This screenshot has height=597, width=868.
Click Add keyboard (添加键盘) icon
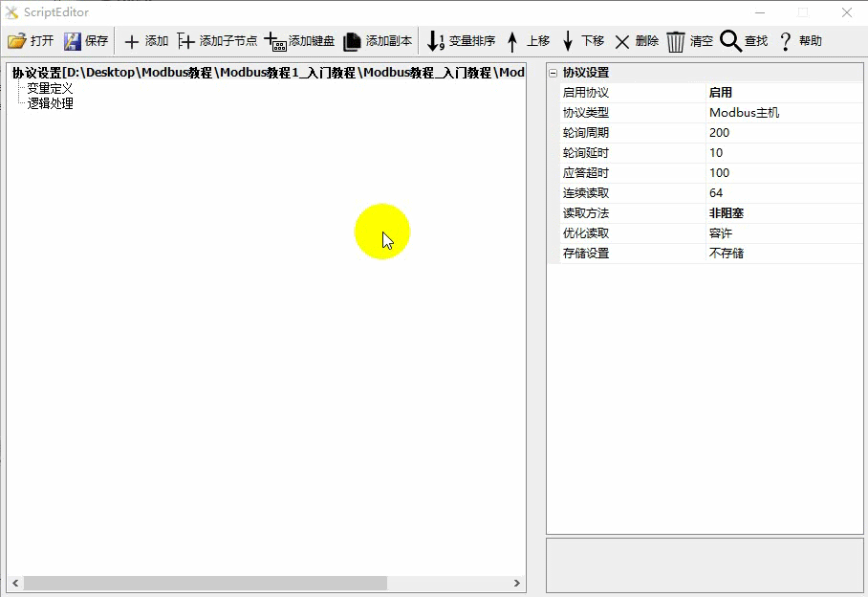[274, 41]
